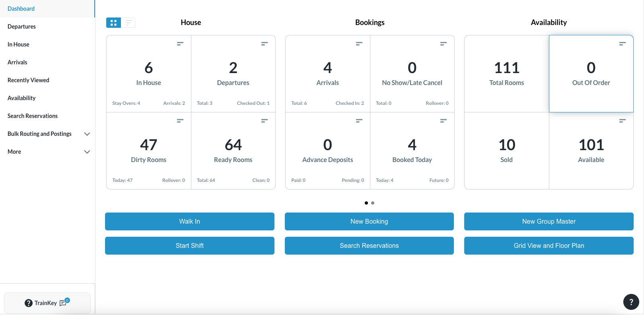Open the Departures tile menu icon
This screenshot has height=315, width=644.
click(x=264, y=44)
